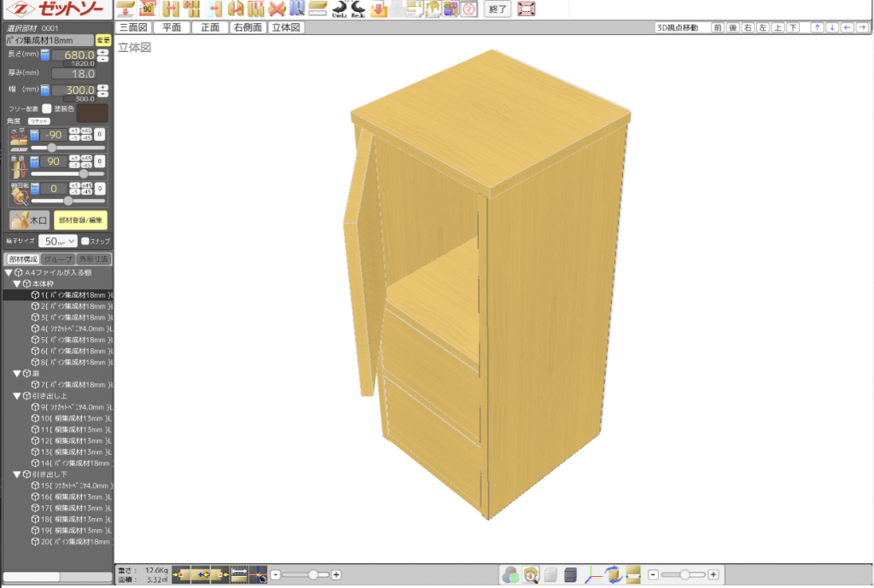Select part 4 シナカトベニヤ4.0mm in tree
The image size is (874, 588).
(72, 329)
